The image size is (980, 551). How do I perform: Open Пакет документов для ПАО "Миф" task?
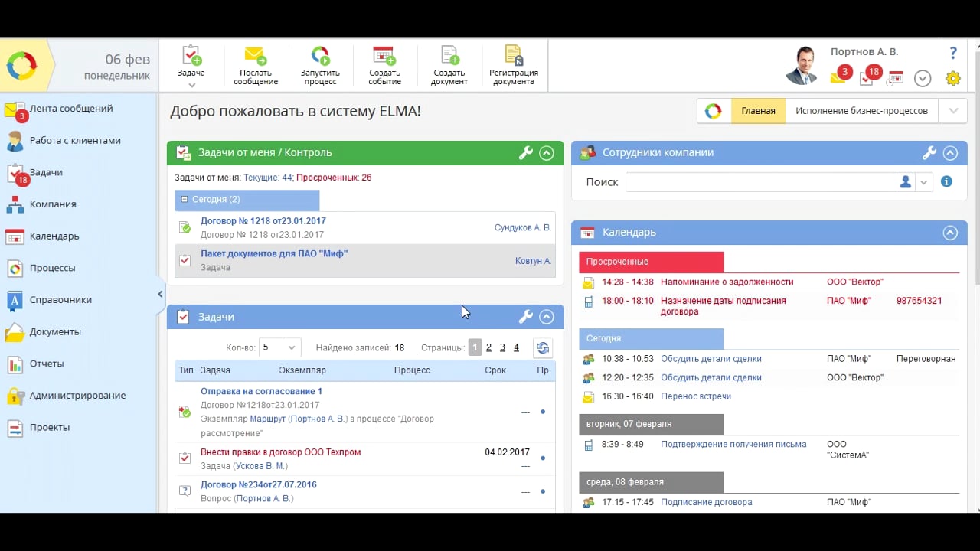coord(274,253)
